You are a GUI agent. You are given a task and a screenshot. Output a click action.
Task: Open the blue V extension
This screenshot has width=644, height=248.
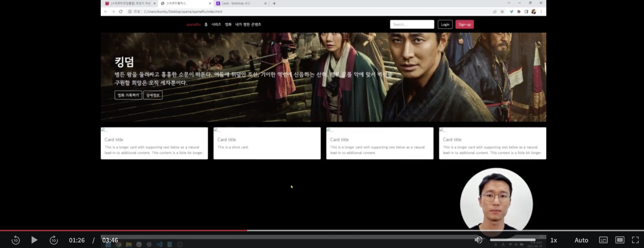tap(511, 11)
